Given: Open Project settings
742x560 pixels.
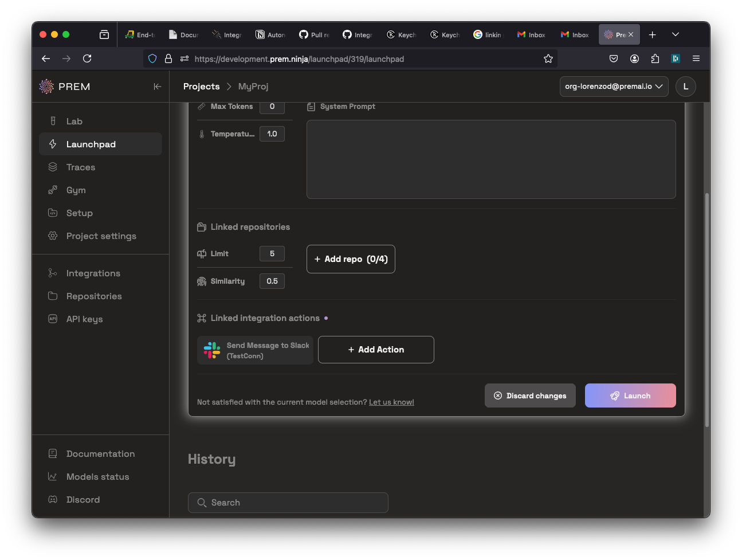Looking at the screenshot, I should tap(100, 236).
